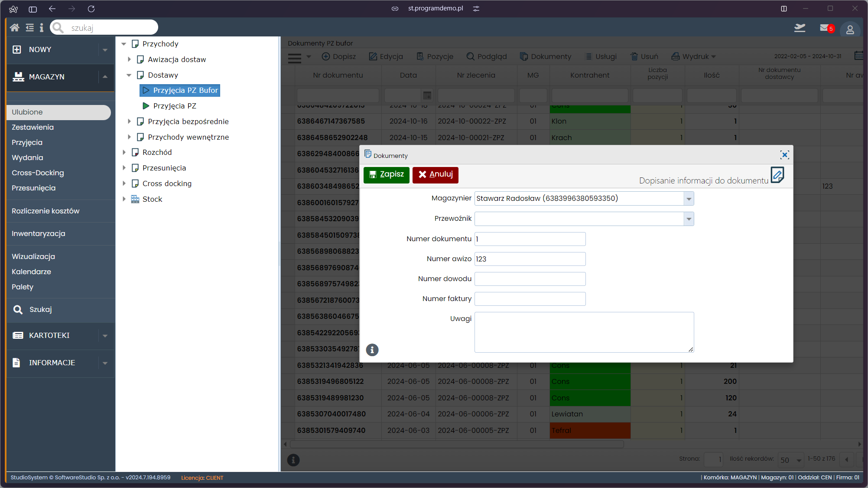Expand Awizacja dostaw tree node
Viewport: 868px width, 488px height.
tap(129, 59)
